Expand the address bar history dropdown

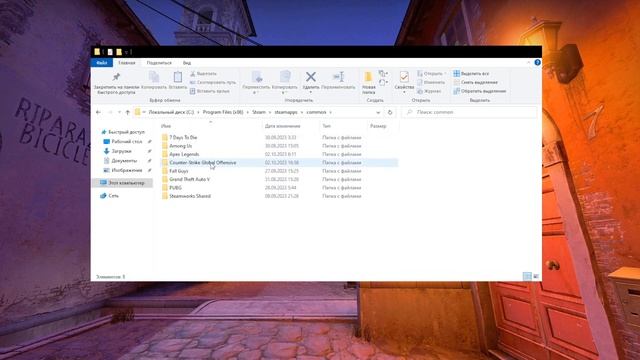tap(378, 112)
